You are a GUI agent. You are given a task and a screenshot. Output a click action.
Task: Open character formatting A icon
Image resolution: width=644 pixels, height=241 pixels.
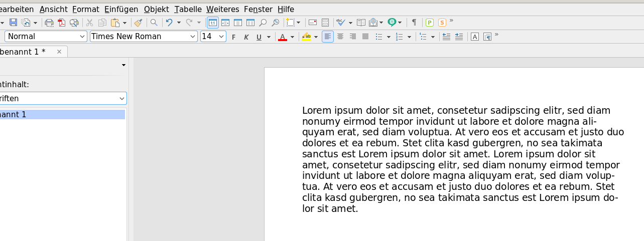tap(475, 37)
